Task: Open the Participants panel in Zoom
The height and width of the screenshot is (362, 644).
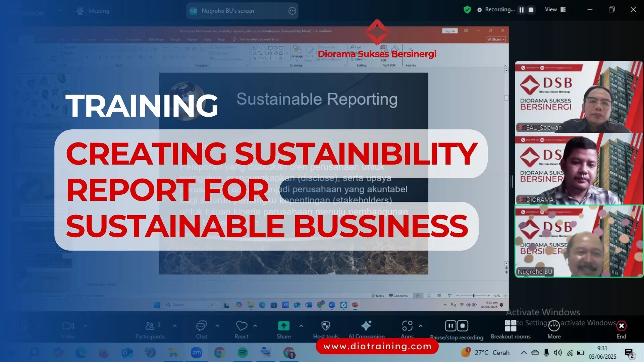Action: 150,330
